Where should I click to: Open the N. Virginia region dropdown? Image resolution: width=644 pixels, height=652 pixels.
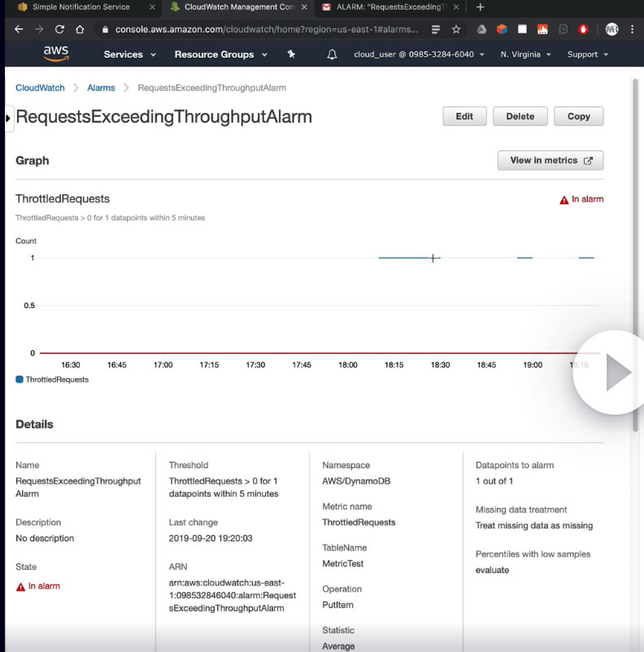click(525, 54)
